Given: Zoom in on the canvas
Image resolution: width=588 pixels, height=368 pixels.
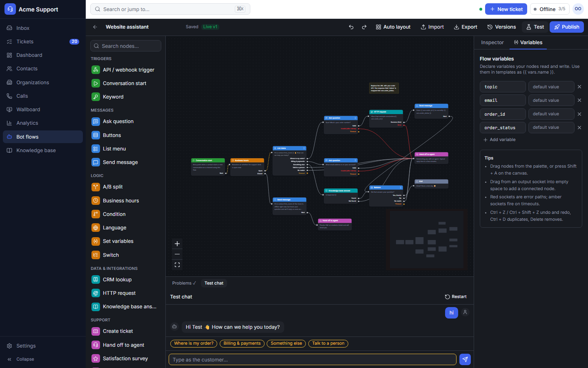Looking at the screenshot, I should (177, 244).
